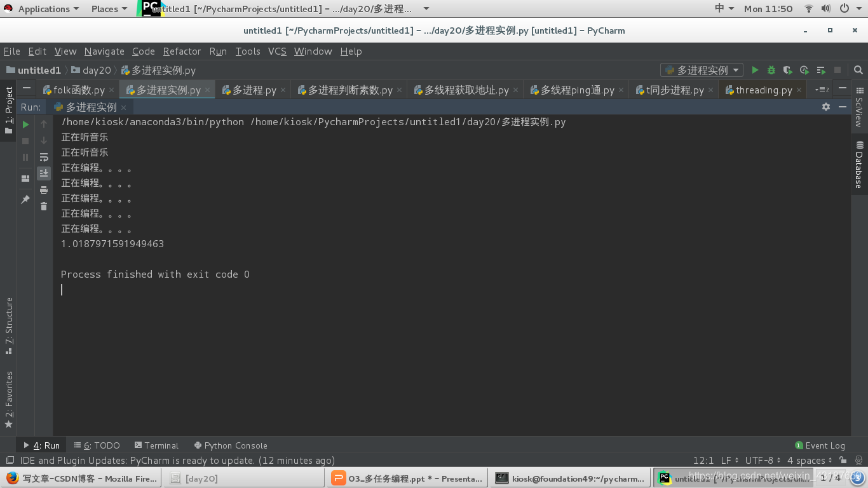Open the 多进程实例 run configuration dropdown
The width and height of the screenshot is (868, 488).
[x=702, y=70]
